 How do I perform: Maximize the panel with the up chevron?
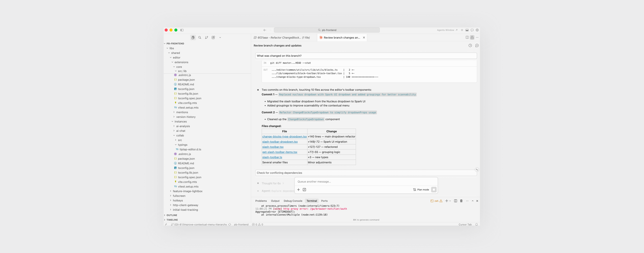[472, 201]
